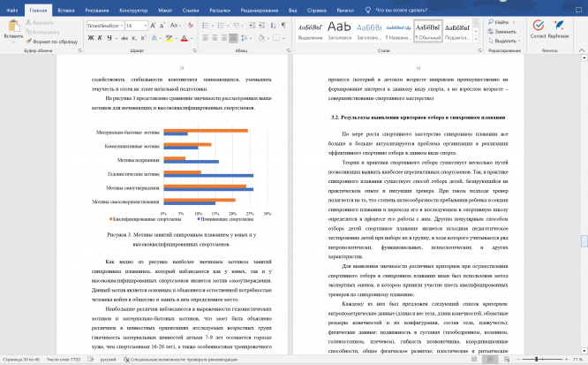Switch to the Ссылки tab
This screenshot has height=365, width=588.
(x=191, y=10)
